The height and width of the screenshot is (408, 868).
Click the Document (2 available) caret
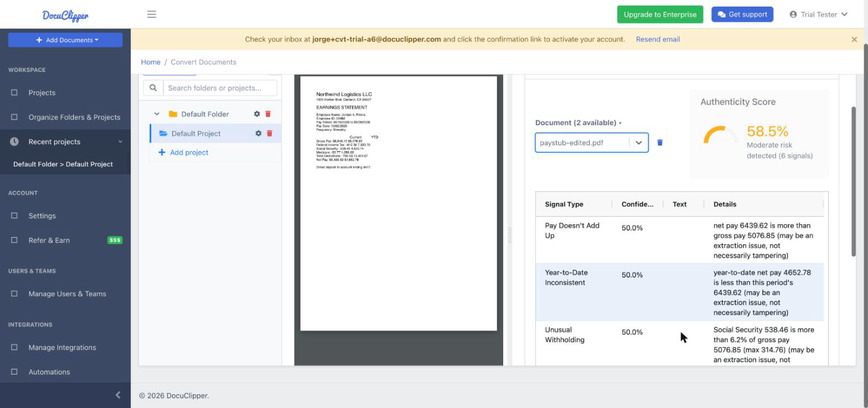pyautogui.click(x=620, y=123)
